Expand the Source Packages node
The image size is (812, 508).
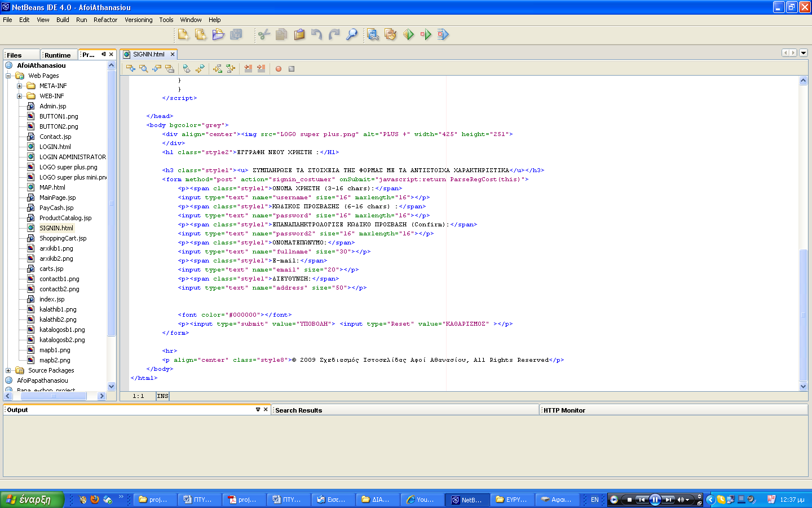[x=8, y=370]
